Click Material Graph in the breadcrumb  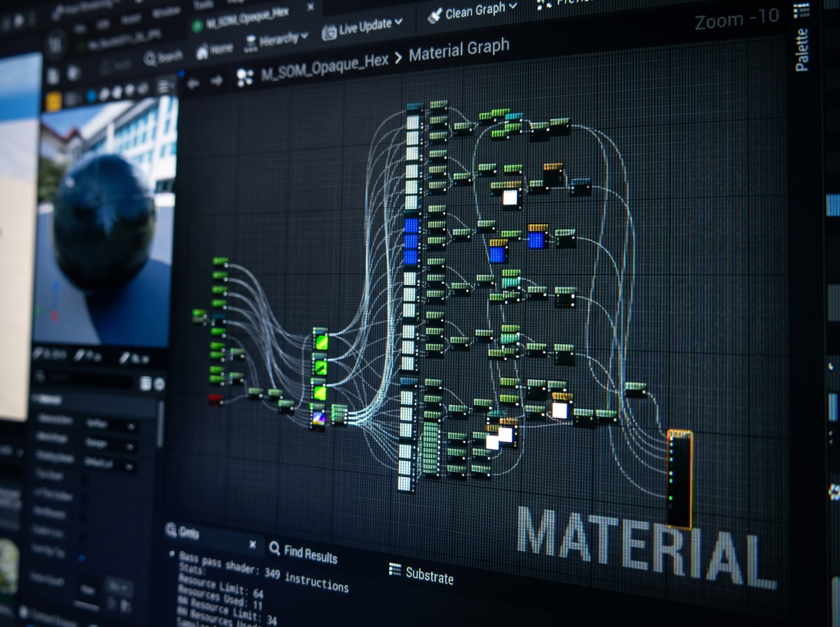click(x=459, y=50)
